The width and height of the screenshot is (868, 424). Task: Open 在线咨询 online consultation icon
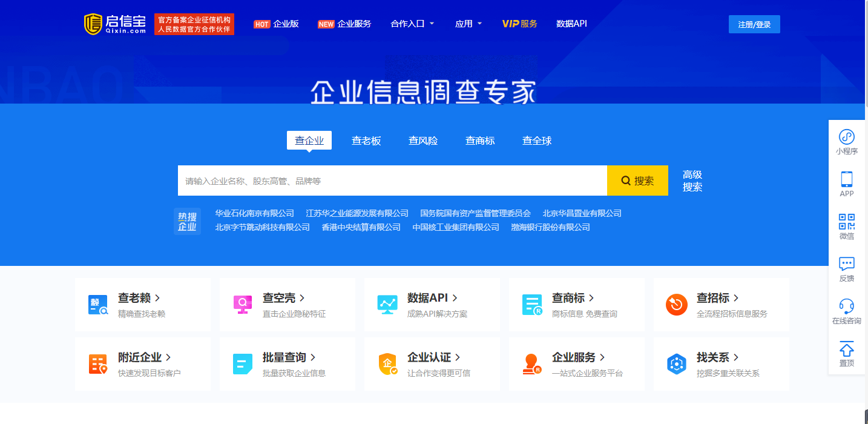point(846,310)
